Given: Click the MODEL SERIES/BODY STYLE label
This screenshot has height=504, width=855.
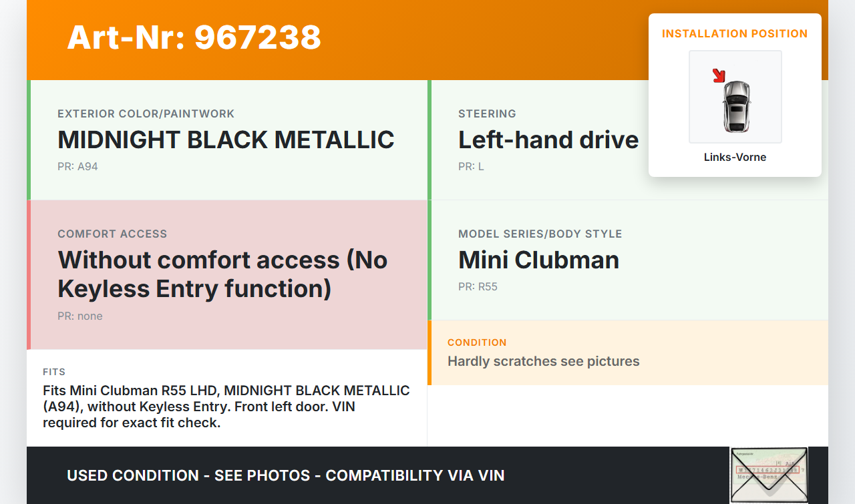Looking at the screenshot, I should (x=540, y=234).
